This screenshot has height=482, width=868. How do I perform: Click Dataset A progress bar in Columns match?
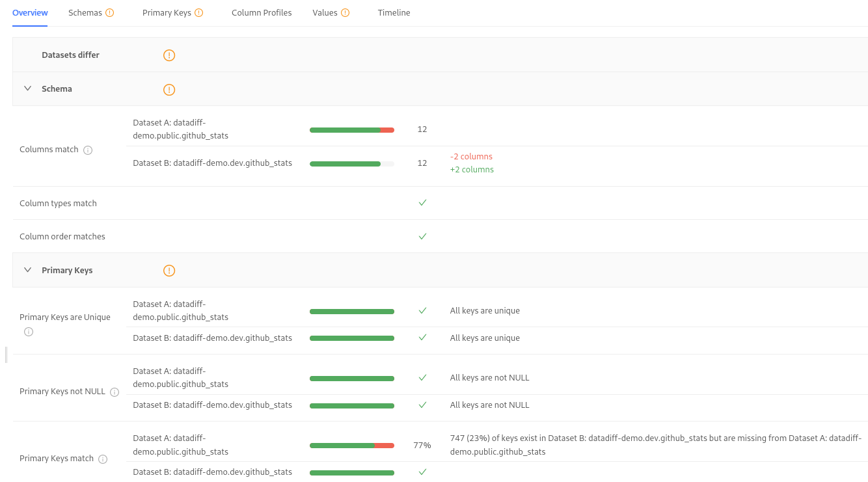(351, 130)
